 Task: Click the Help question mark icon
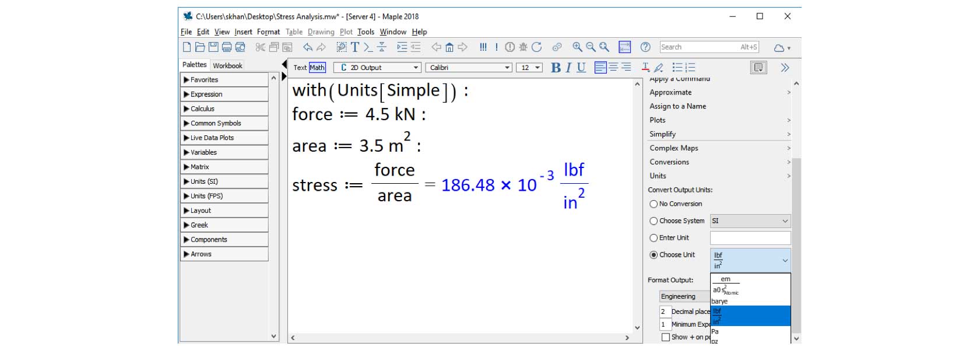coord(645,47)
